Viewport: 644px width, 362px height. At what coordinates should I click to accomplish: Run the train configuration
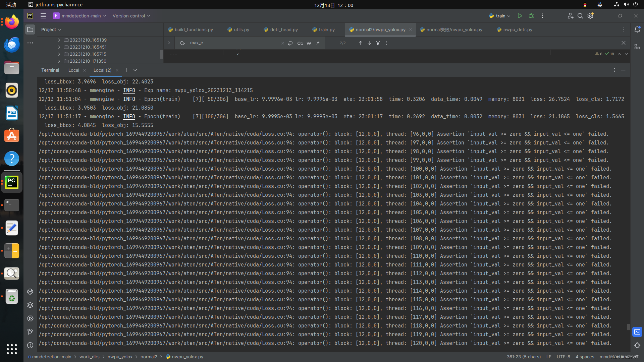coord(520,16)
